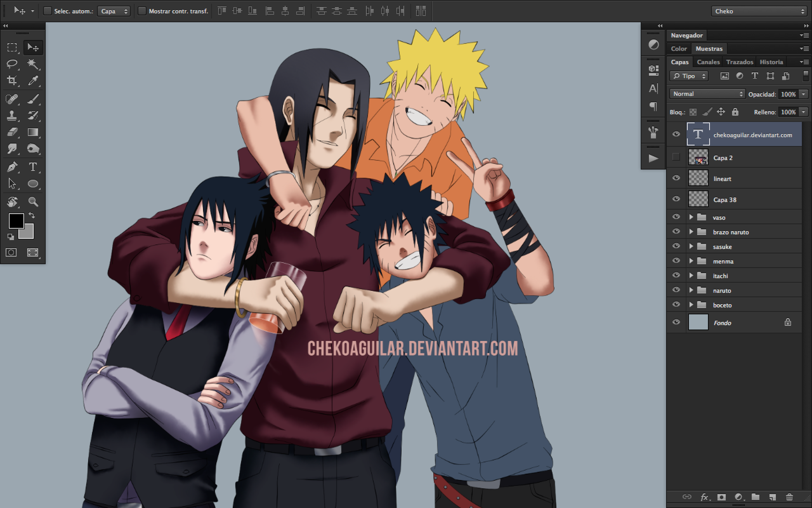
Task: Select the Rectangular Marquee tool
Action: pos(12,47)
